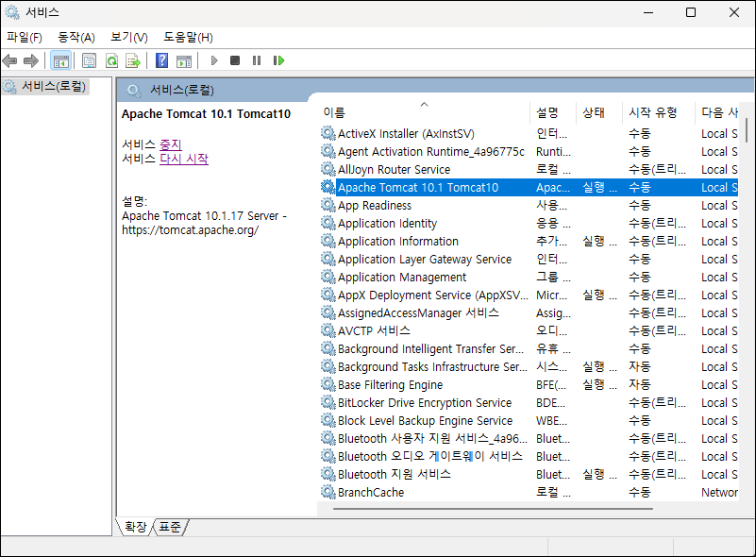This screenshot has width=756, height=557.
Task: Toggle the show/hide action pane icon
Action: [x=184, y=60]
